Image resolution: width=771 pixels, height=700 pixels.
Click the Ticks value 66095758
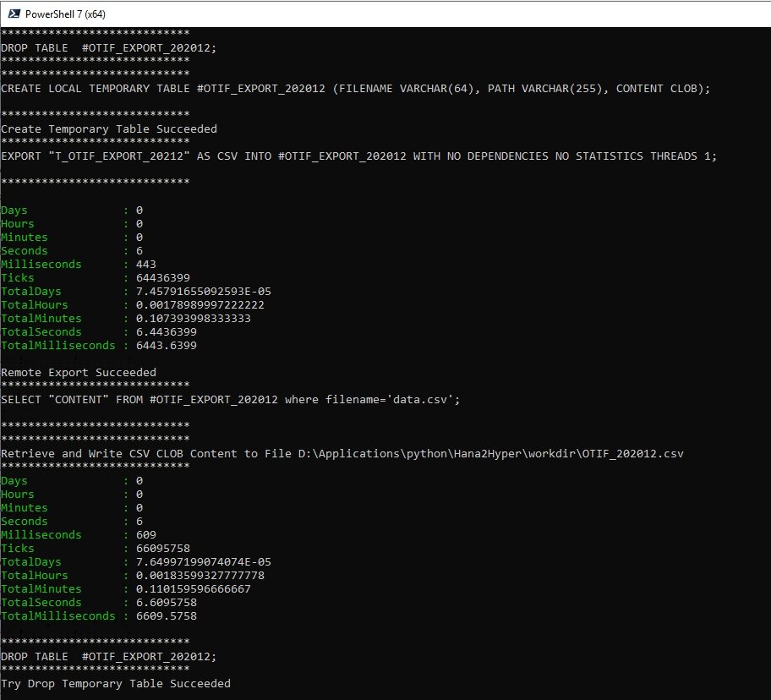coord(163,548)
